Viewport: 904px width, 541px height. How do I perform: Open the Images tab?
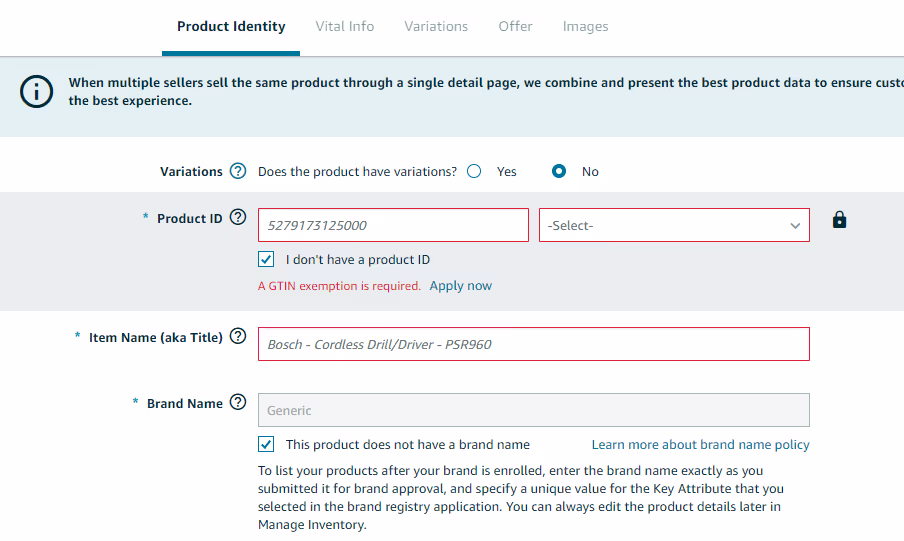pyautogui.click(x=585, y=26)
